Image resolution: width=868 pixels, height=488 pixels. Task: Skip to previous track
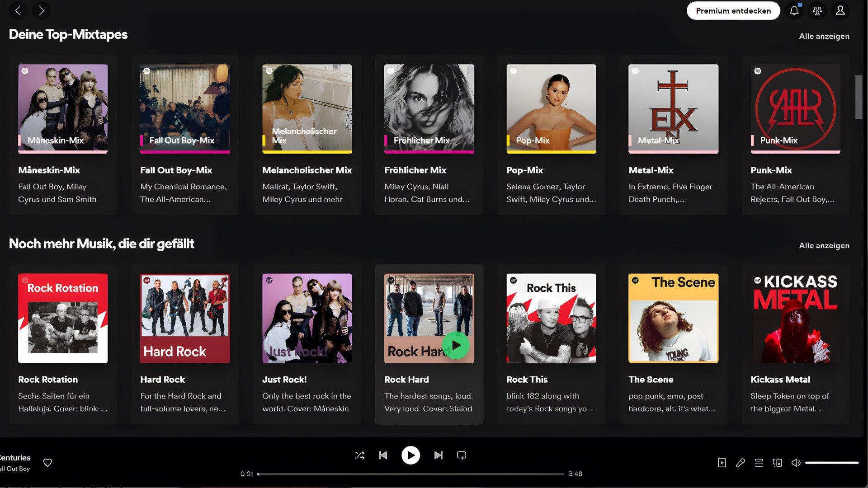[383, 455]
